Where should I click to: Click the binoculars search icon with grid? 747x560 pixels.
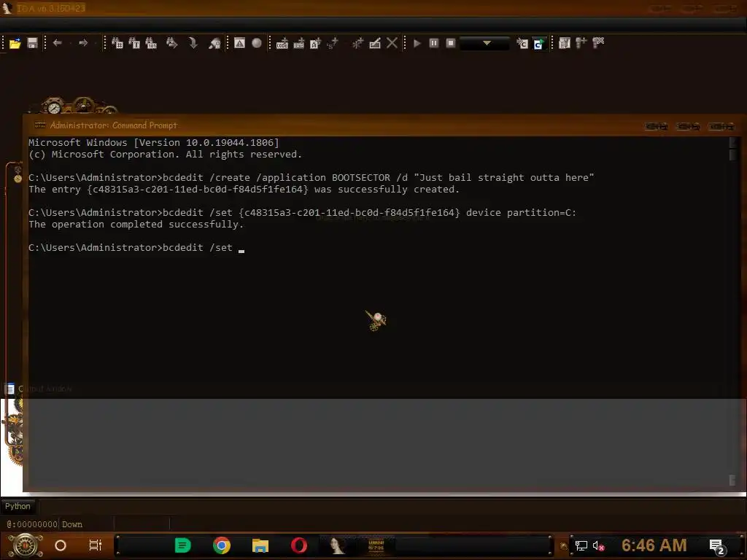tap(117, 43)
